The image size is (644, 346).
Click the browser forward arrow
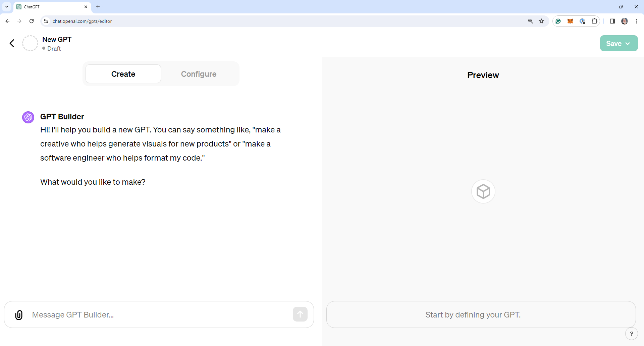click(x=19, y=21)
